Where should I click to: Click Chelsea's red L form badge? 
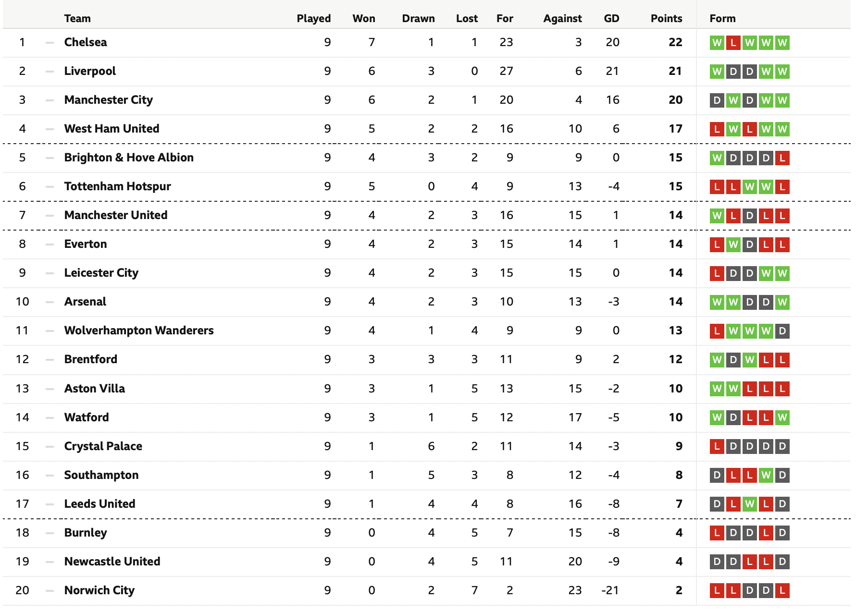click(733, 43)
